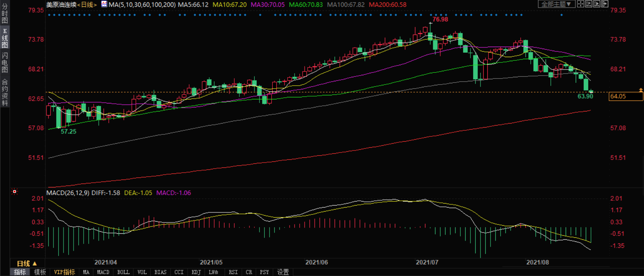Select the VIP指标 tab
Image resolution: width=644 pixels, height=276 pixels.
[x=65, y=272]
